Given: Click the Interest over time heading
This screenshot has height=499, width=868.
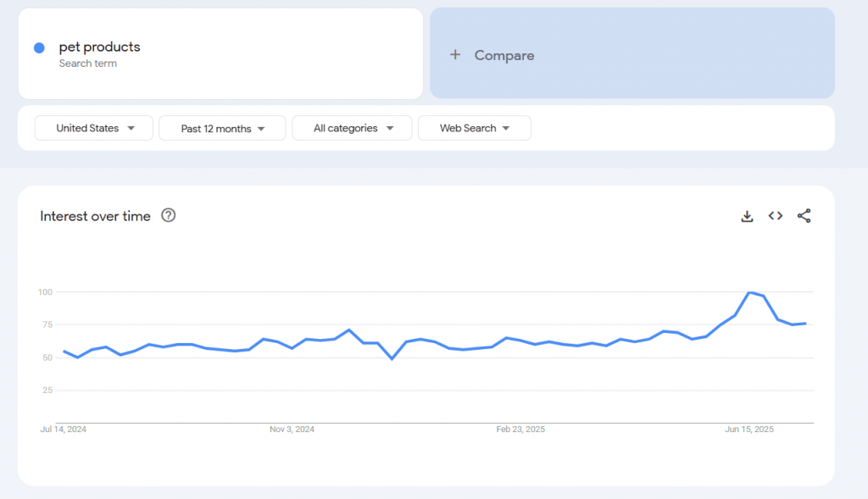Looking at the screenshot, I should [x=95, y=216].
